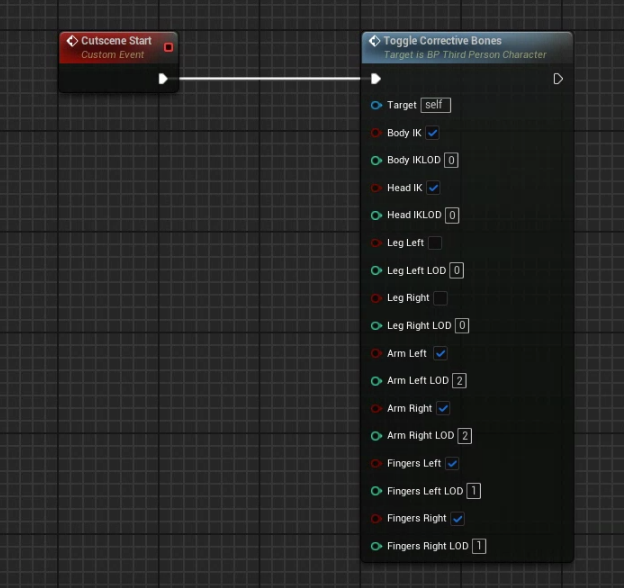Click the green Leg Right LOD pin
This screenshot has width=624, height=588.
376,326
